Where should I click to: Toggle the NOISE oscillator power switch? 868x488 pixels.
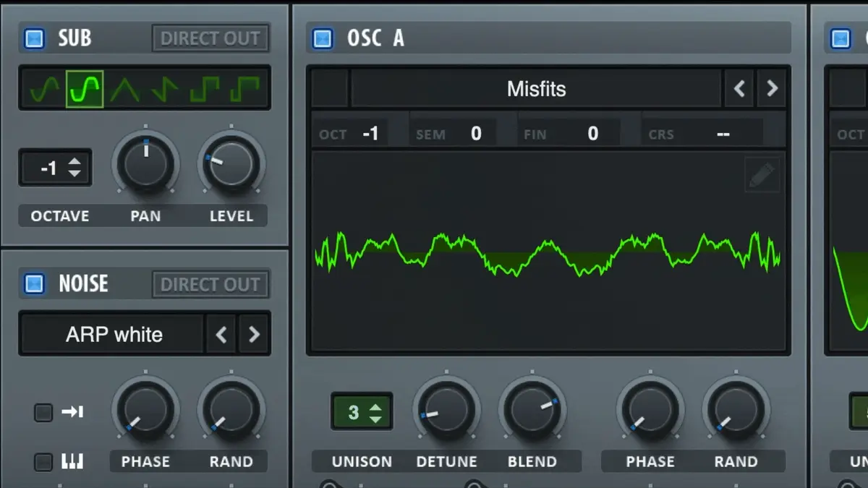coord(34,284)
